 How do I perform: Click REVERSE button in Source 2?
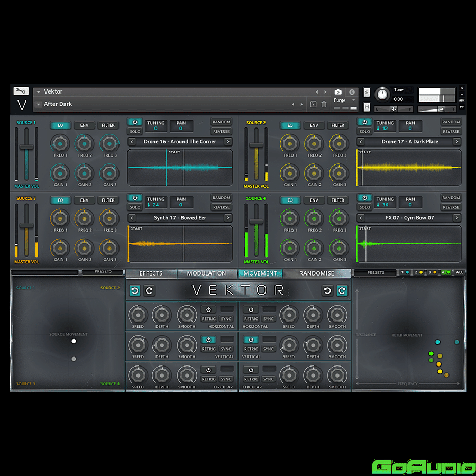click(x=451, y=132)
